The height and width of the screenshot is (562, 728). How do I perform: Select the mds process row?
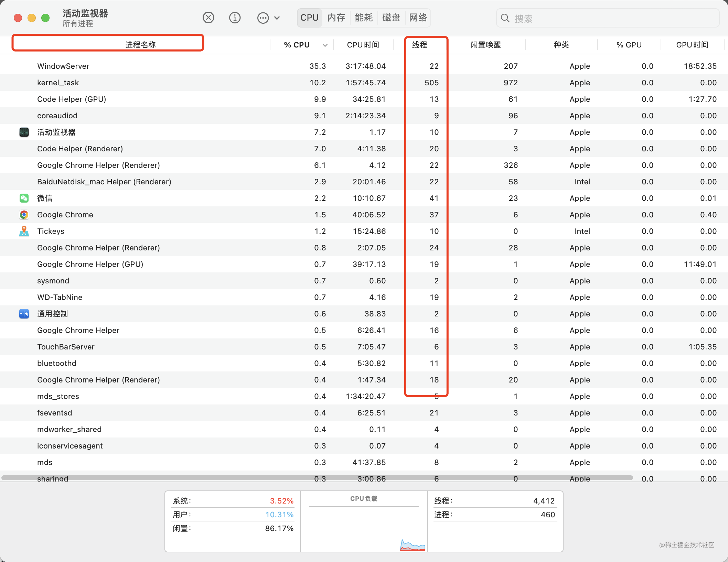tap(364, 462)
